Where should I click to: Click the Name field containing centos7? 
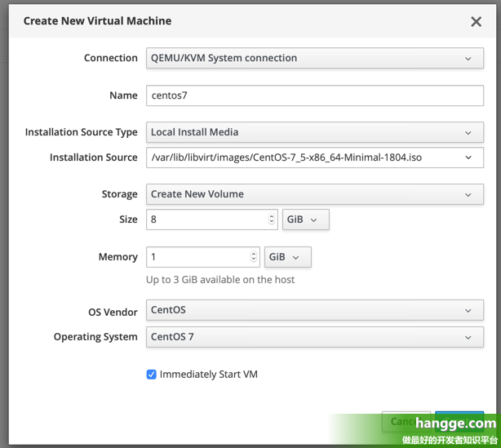point(315,95)
